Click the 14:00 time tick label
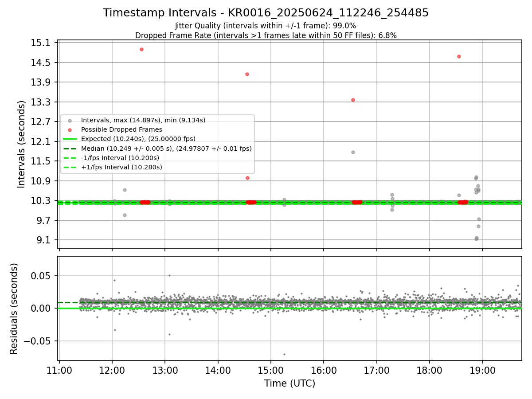Screen dimensions: 532x399 click(218, 370)
